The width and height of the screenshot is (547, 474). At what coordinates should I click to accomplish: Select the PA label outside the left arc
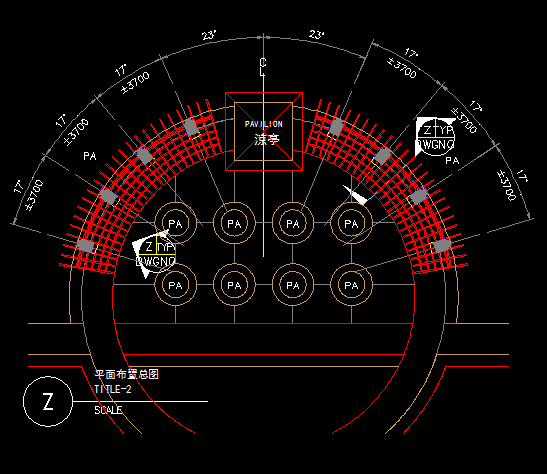[x=90, y=156]
